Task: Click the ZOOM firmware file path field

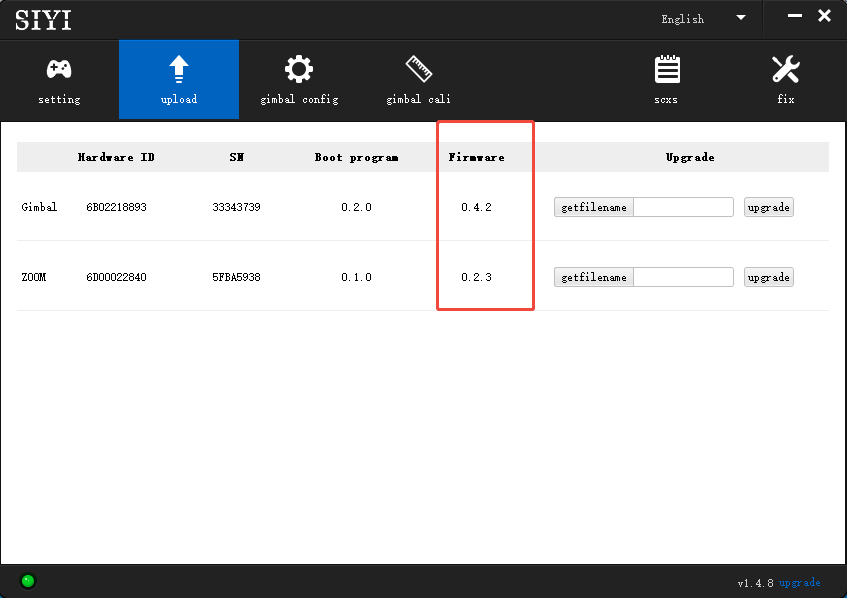Action: tap(684, 277)
